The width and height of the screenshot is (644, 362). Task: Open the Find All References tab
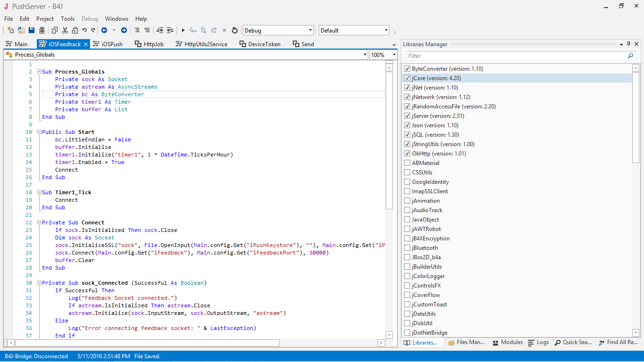pyautogui.click(x=618, y=342)
